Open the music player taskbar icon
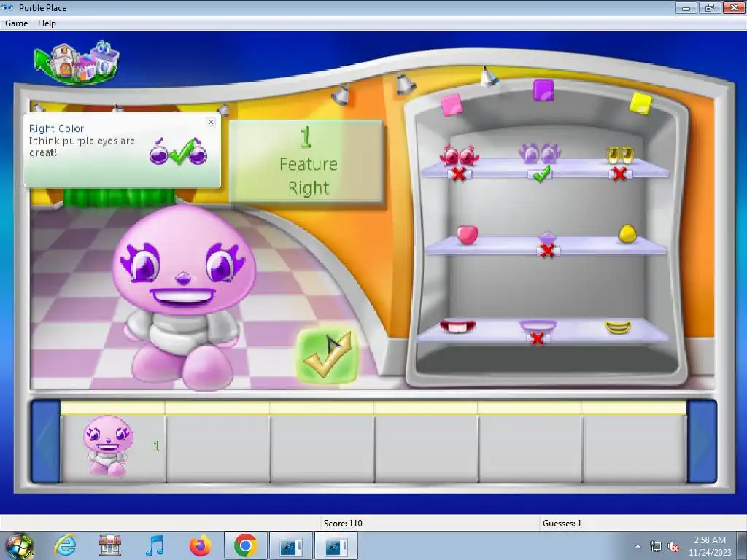The width and height of the screenshot is (747, 560). point(155,545)
